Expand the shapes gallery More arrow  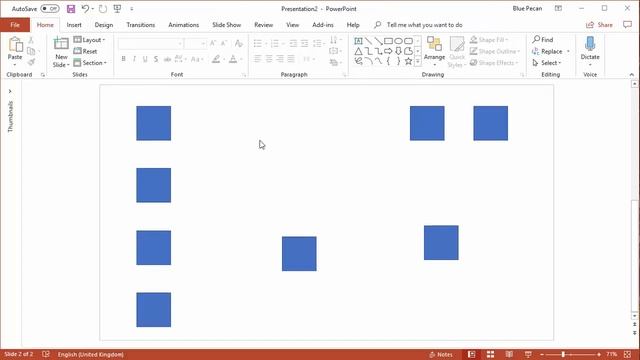pos(418,62)
